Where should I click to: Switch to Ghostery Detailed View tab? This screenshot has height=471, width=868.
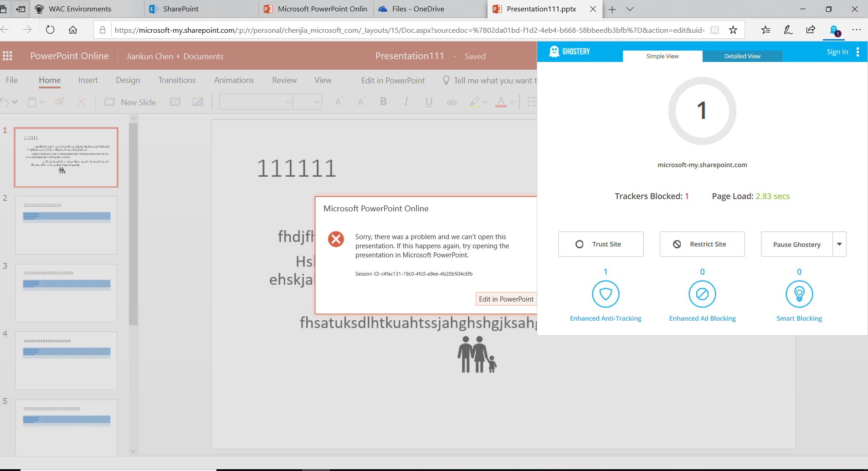click(x=742, y=56)
